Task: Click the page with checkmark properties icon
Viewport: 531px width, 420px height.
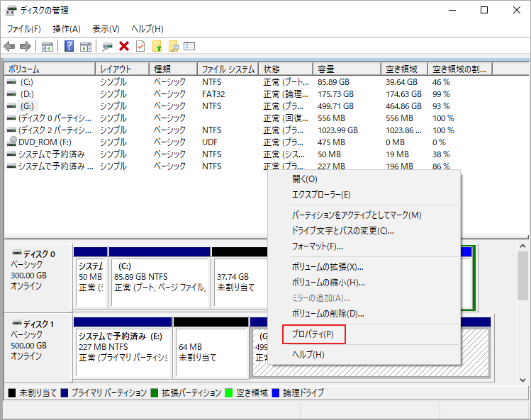Action: coord(140,46)
